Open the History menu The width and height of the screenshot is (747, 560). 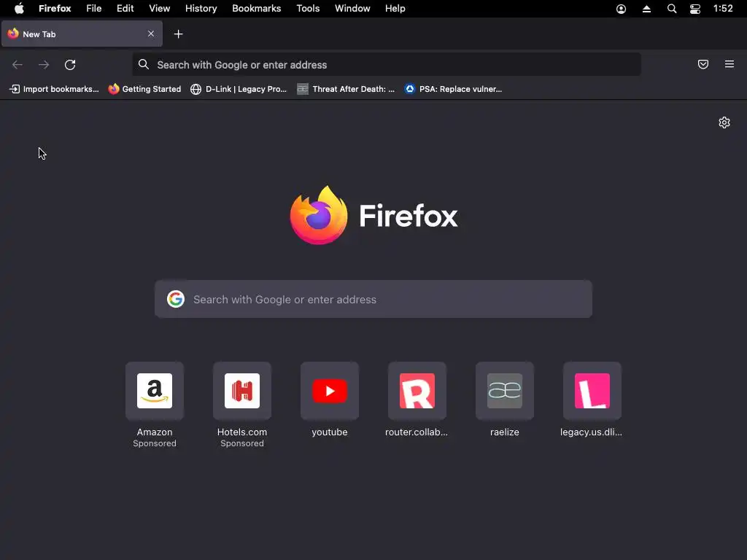click(x=201, y=9)
